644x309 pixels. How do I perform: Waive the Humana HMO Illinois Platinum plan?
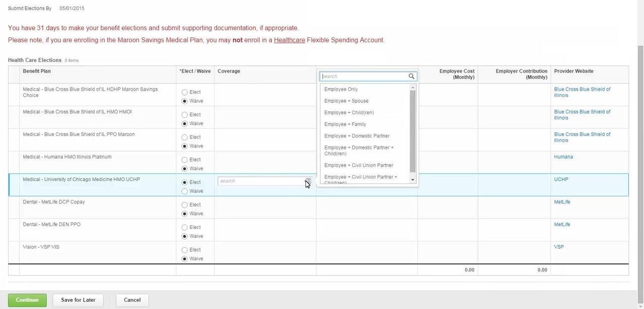pos(185,169)
